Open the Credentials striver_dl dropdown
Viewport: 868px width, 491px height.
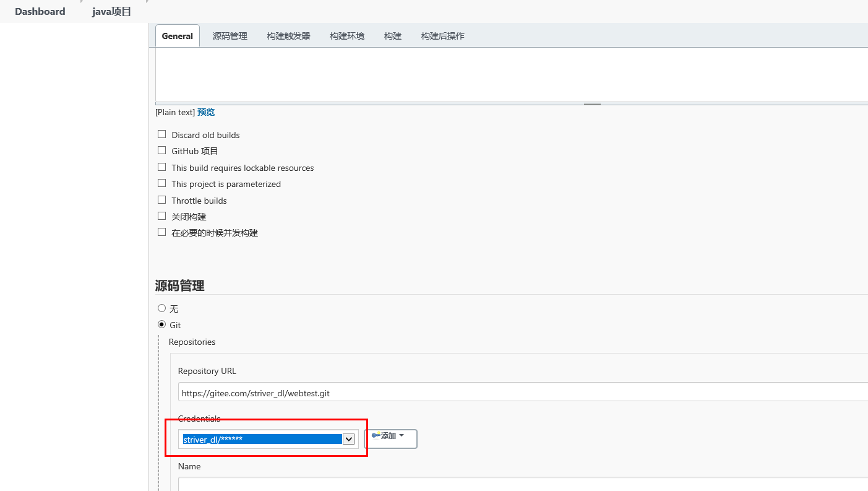(x=269, y=439)
